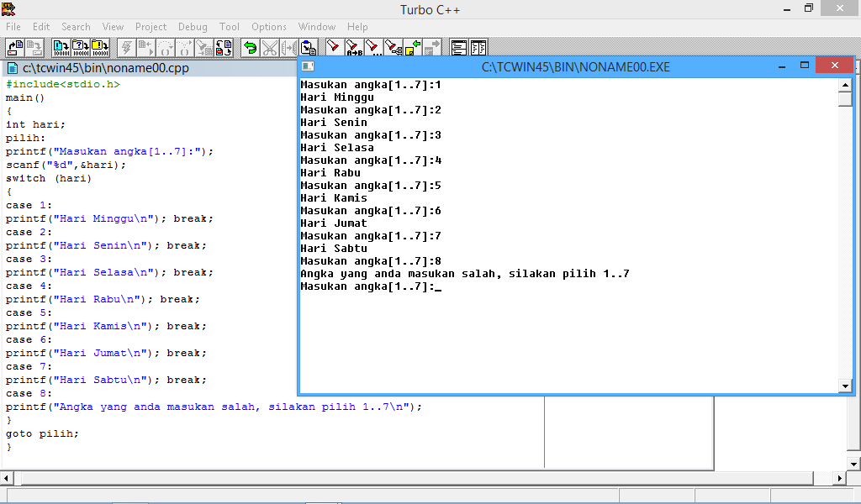The image size is (861, 504).
Task: Click the flashlight Search again icon
Action: pyautogui.click(x=374, y=48)
